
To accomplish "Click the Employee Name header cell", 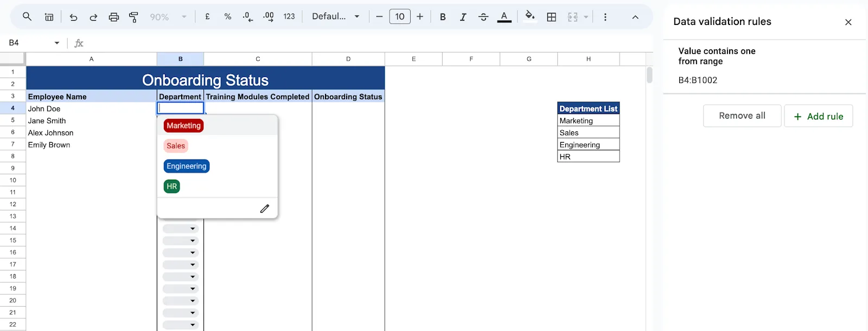I will [x=92, y=97].
